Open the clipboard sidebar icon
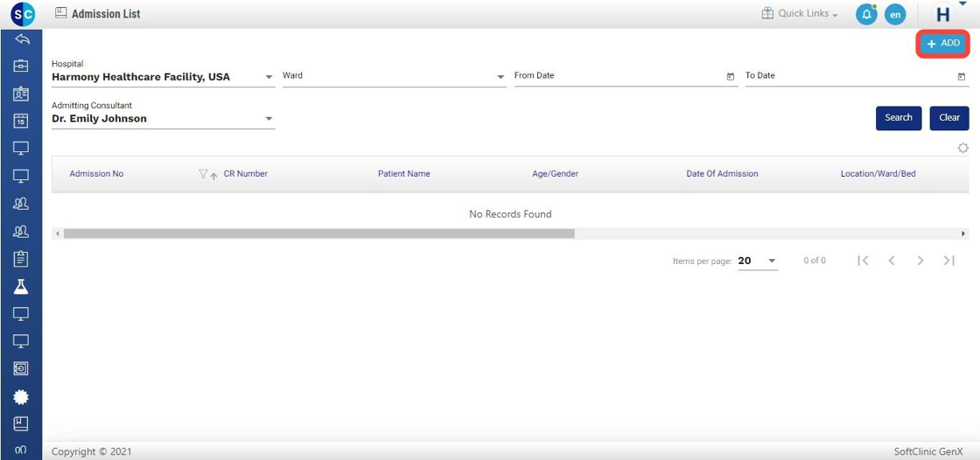 21,259
